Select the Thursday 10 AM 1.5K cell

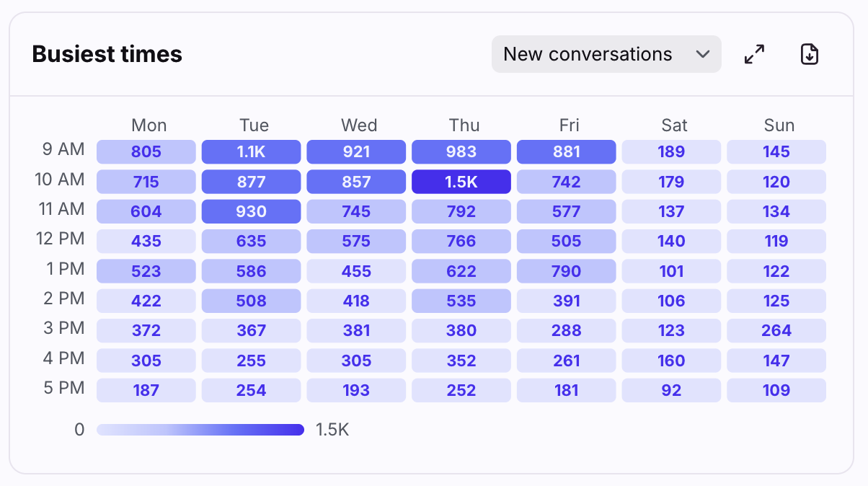pyautogui.click(x=461, y=182)
